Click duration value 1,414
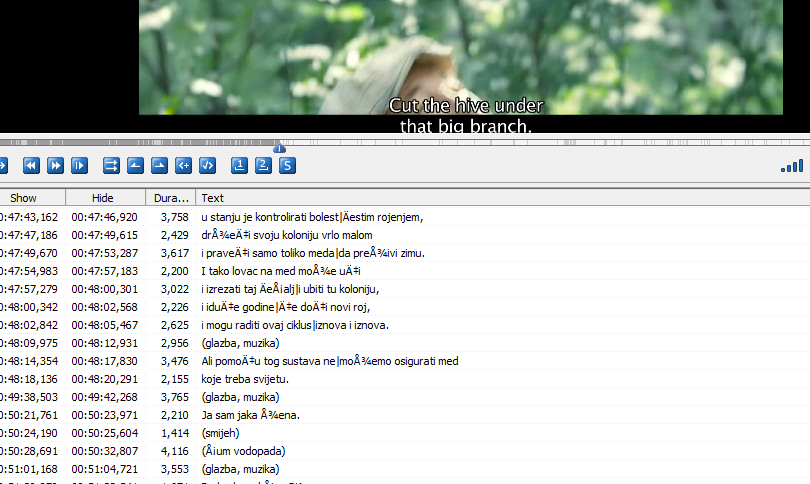Image resolution: width=810 pixels, height=484 pixels. click(175, 434)
